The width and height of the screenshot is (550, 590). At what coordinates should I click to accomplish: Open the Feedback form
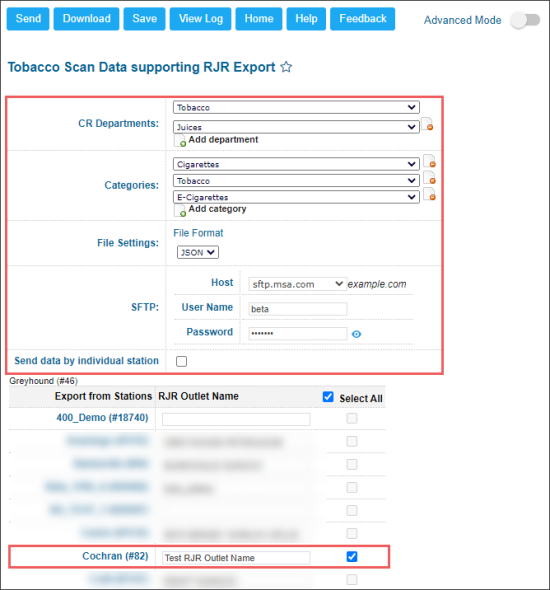[363, 19]
